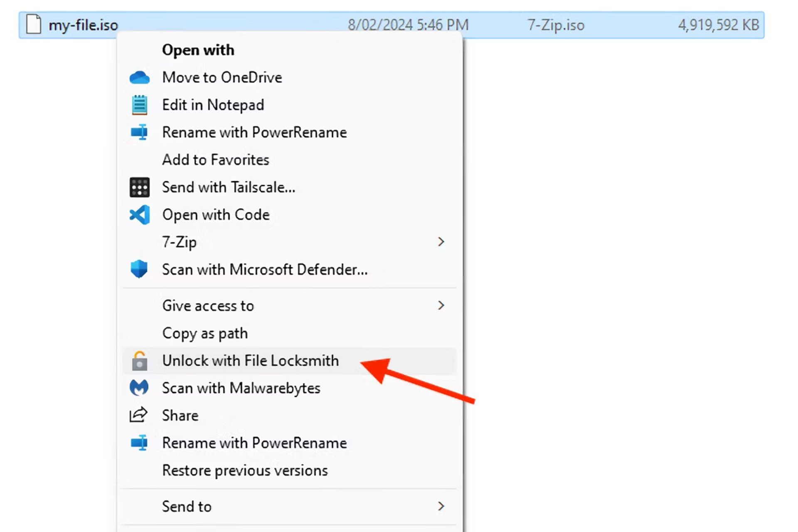Click the Microsoft Defender shield icon
The height and width of the screenshot is (532, 798).
click(x=139, y=269)
